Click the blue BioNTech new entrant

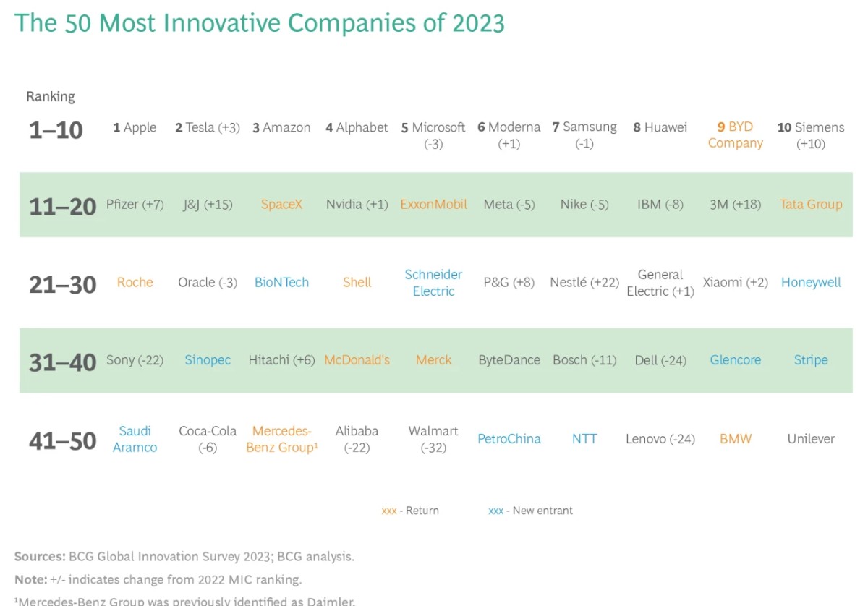pyautogui.click(x=281, y=283)
